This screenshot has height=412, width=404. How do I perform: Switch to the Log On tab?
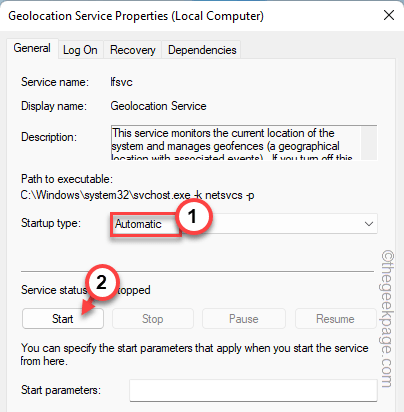(x=80, y=50)
